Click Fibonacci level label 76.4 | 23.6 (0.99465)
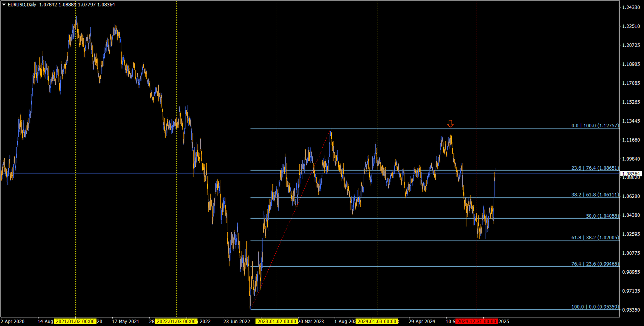This screenshot has height=326, width=644. (x=595, y=264)
